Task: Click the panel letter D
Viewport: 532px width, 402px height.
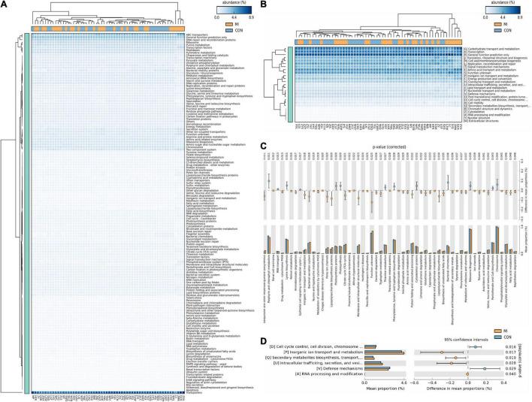Action: (263, 341)
